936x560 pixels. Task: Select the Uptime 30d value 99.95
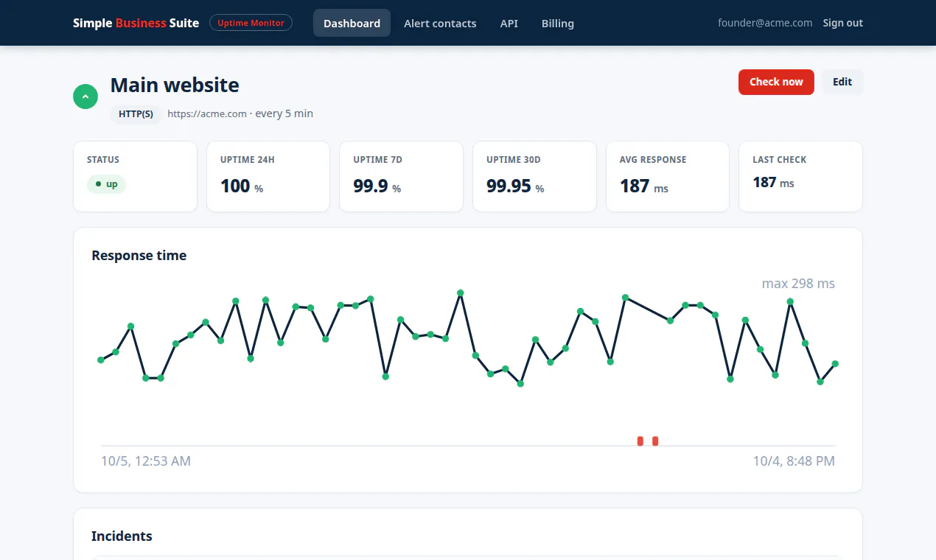(509, 186)
